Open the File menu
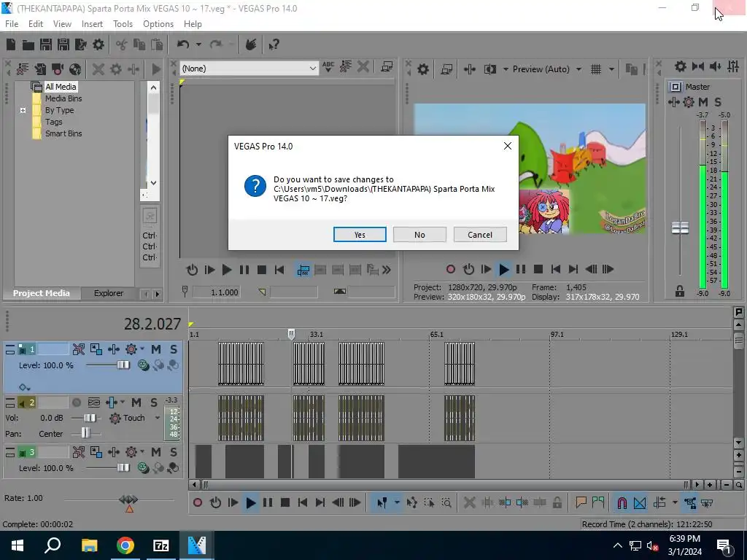 [12, 24]
